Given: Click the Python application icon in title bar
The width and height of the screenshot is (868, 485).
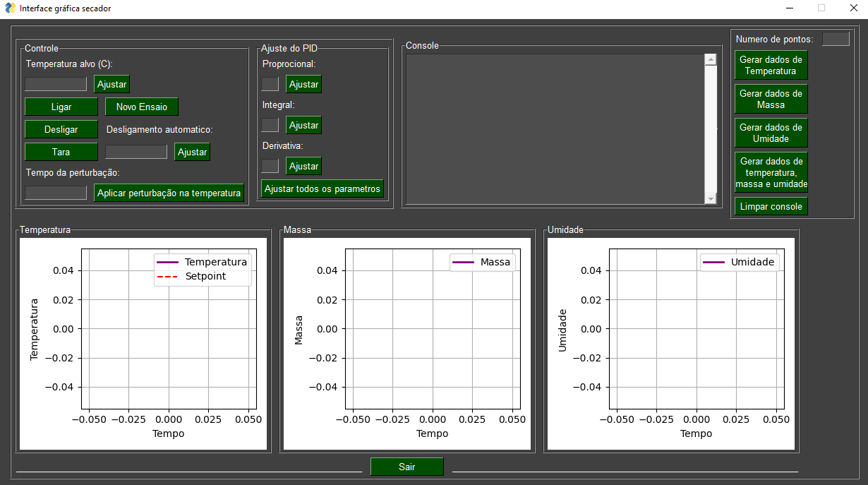Looking at the screenshot, I should click(x=10, y=8).
